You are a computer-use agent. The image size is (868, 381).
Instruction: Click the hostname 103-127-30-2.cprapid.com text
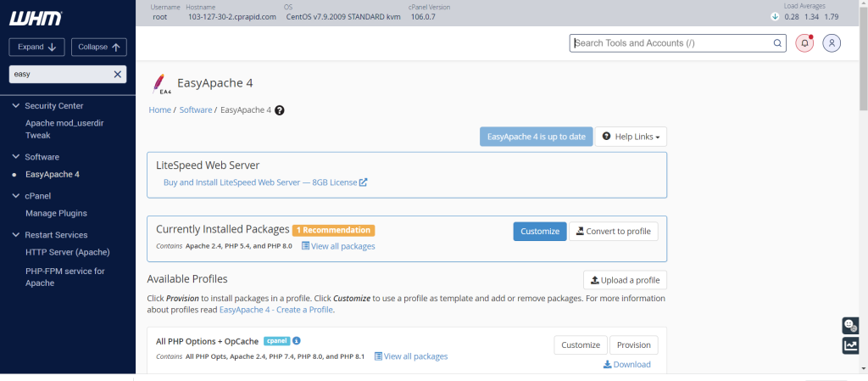(232, 17)
